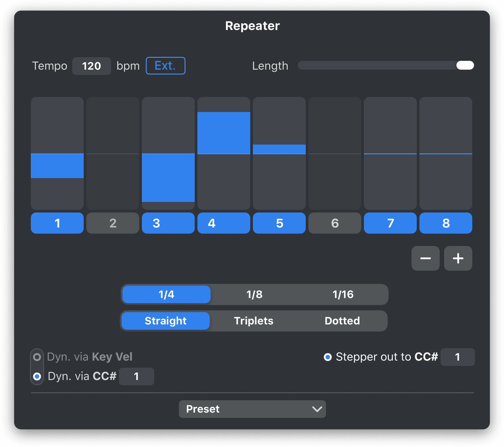This screenshot has height=447, width=504.
Task: Switch rhythm mode to Dotted
Action: click(342, 321)
